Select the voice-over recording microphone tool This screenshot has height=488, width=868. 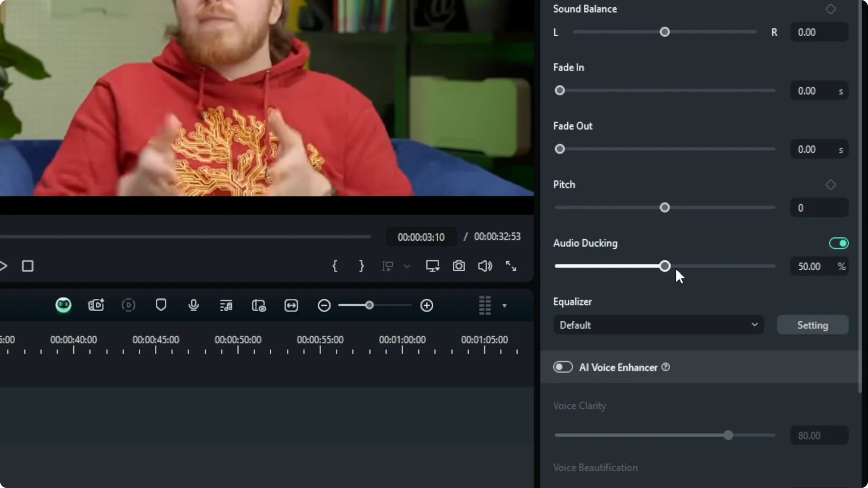click(193, 305)
